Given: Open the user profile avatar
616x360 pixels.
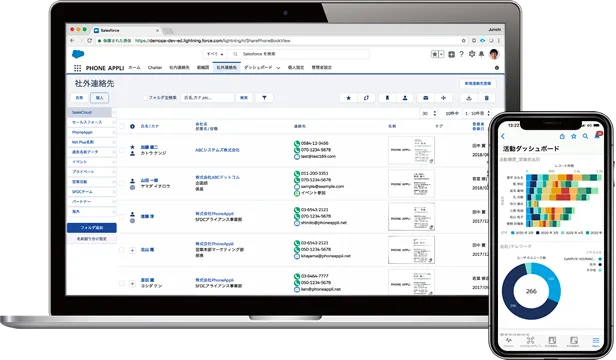Looking at the screenshot, I should coord(494,54).
